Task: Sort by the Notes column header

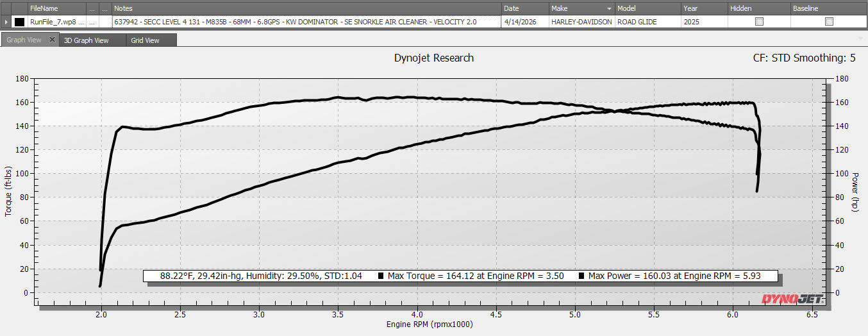Action: point(307,9)
